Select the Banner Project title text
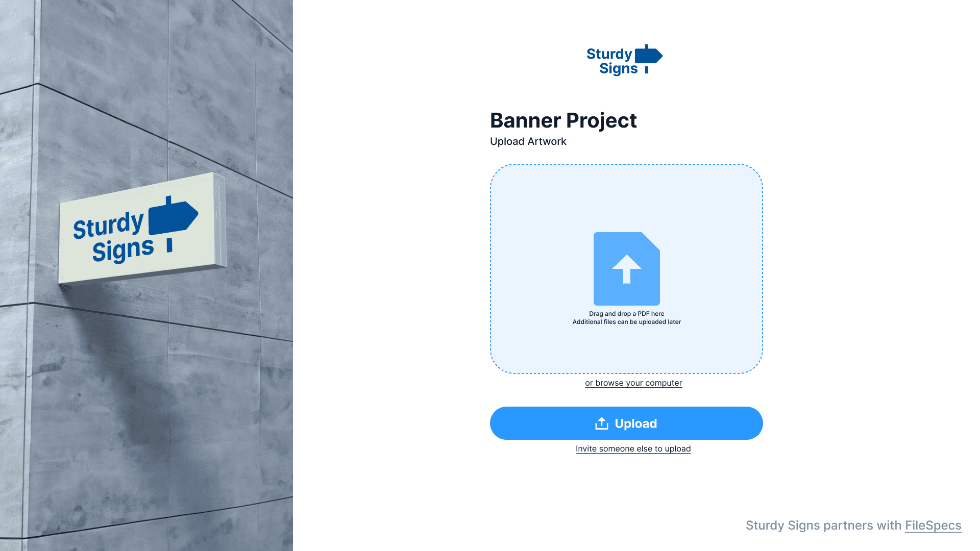The height and width of the screenshot is (551, 980). pyautogui.click(x=563, y=120)
